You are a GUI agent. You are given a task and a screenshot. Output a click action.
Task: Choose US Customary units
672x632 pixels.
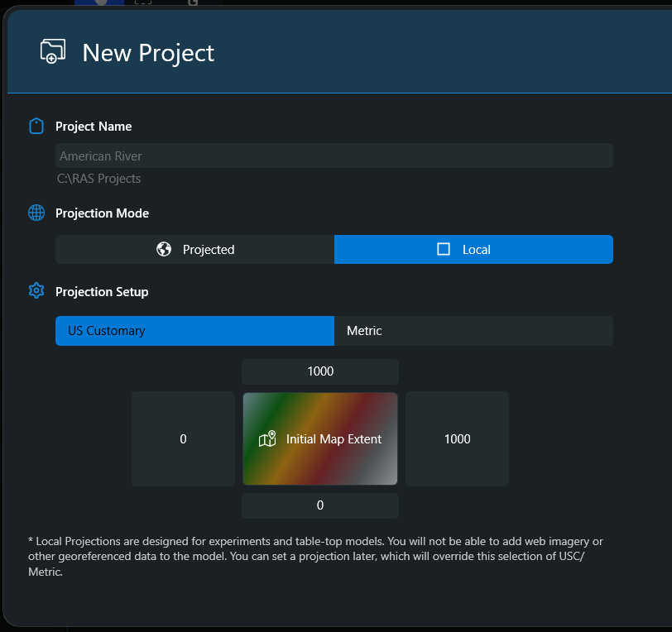(x=194, y=331)
